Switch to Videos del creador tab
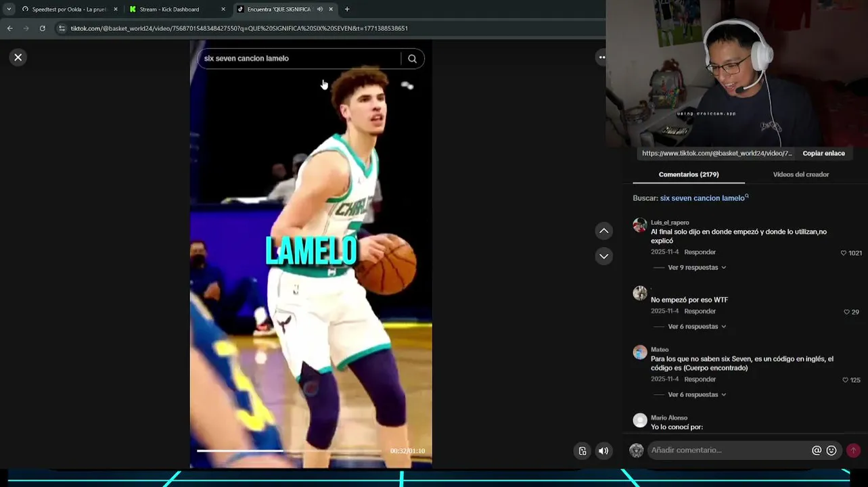The image size is (868, 487). (x=801, y=175)
